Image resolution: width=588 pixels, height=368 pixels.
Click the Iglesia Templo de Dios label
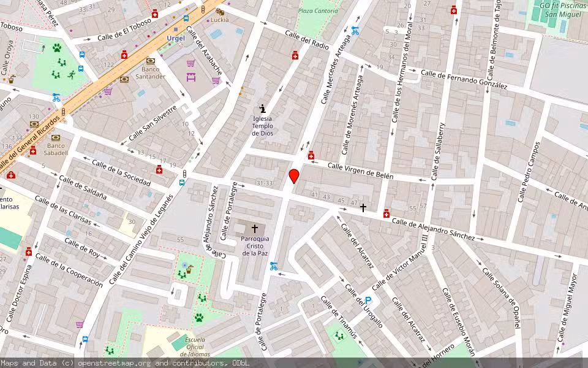[x=263, y=126]
